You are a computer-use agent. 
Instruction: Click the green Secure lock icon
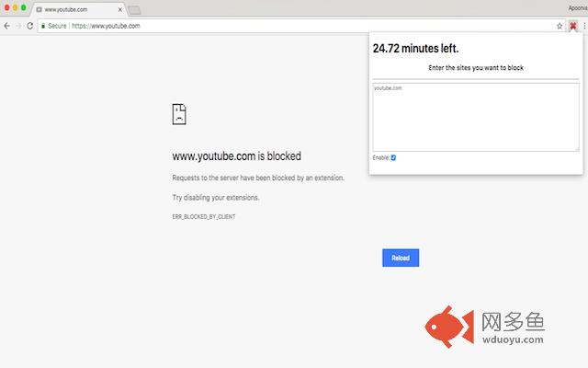pyautogui.click(x=43, y=26)
